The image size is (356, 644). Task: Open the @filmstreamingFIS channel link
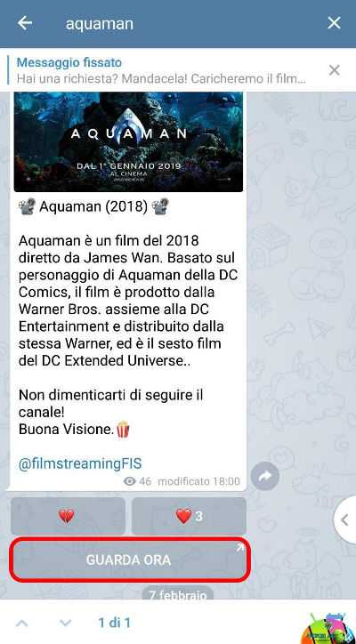[x=80, y=463]
